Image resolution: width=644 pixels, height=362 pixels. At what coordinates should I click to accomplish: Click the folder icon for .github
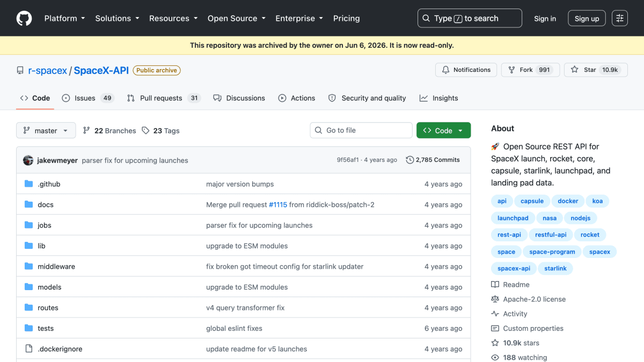tap(29, 184)
